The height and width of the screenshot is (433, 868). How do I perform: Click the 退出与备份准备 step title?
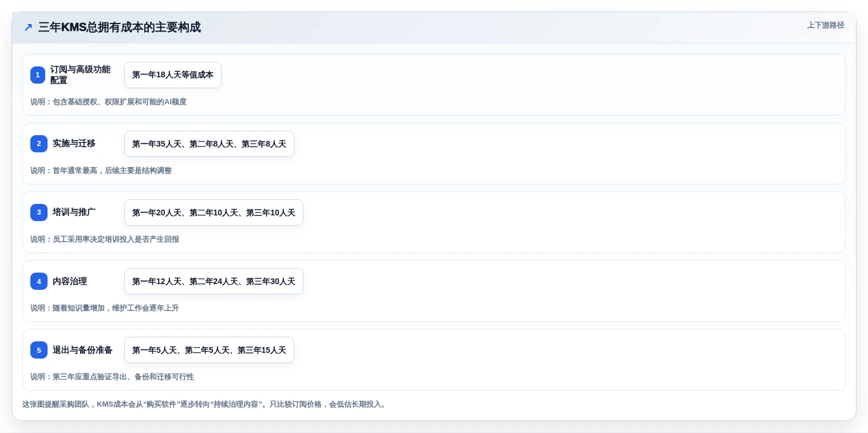point(82,350)
